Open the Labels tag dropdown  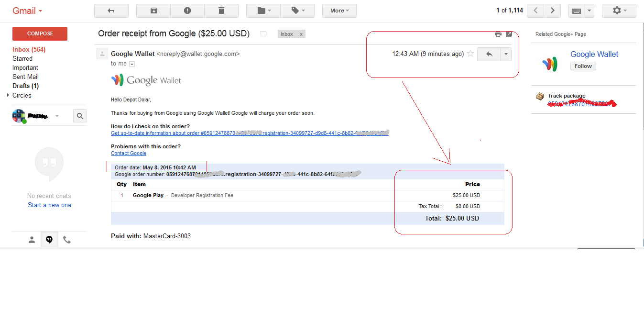(x=297, y=11)
